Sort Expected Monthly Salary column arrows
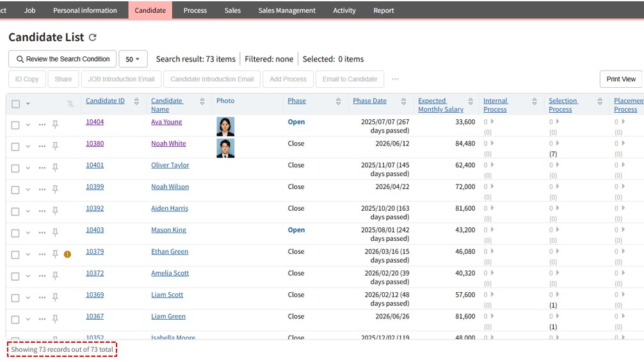Viewport: 644px width, 362px height. pyautogui.click(x=471, y=101)
